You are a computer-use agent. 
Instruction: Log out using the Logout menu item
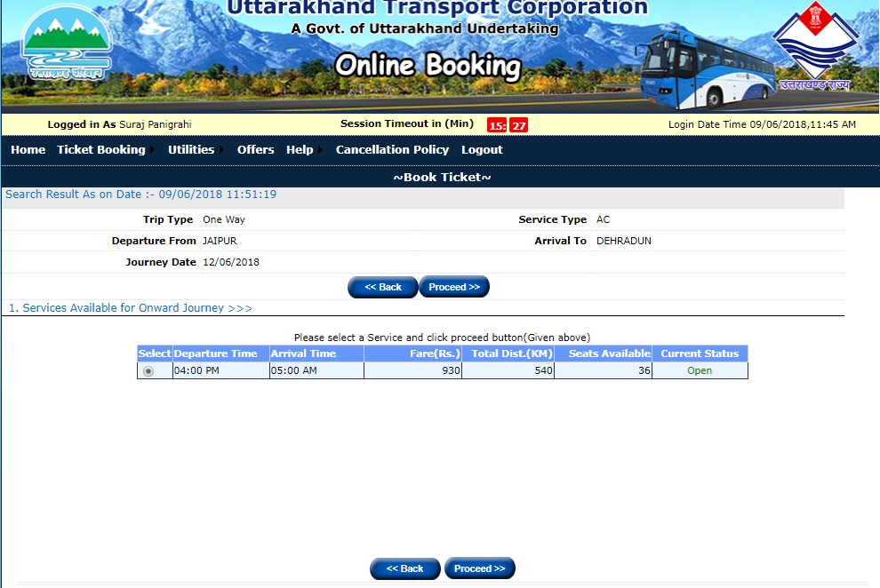click(482, 149)
